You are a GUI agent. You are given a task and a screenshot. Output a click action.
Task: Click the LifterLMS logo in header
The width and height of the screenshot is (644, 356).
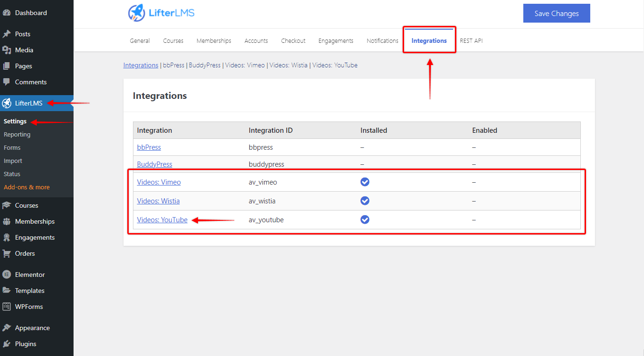pos(161,13)
